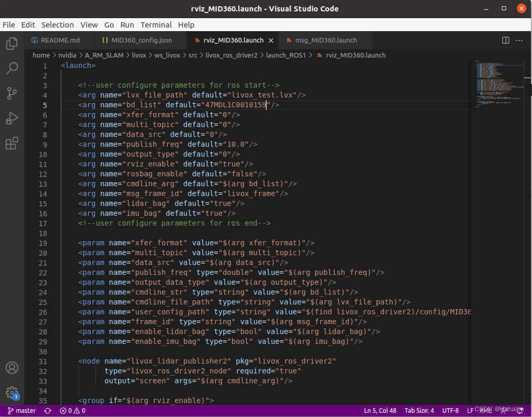Open the Terminal menu
532x417 pixels.
click(156, 25)
